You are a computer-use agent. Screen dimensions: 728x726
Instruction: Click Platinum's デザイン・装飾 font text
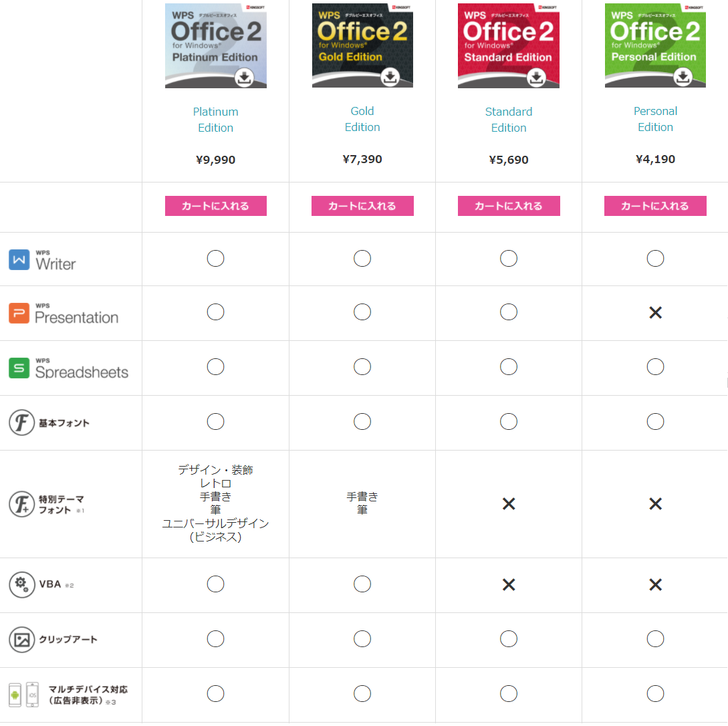[x=215, y=470]
